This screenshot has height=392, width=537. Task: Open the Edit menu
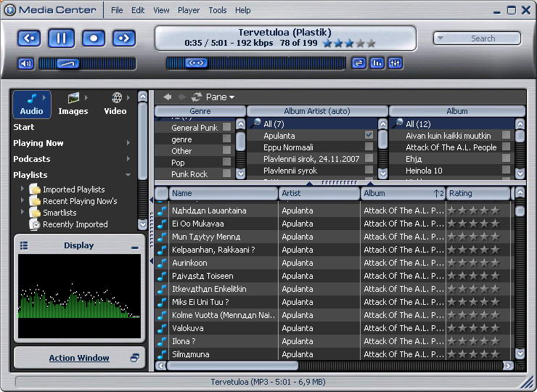click(138, 10)
